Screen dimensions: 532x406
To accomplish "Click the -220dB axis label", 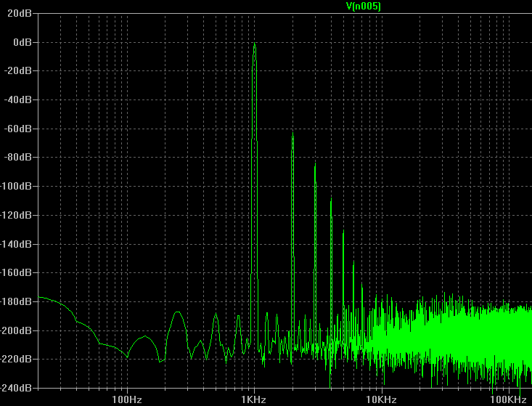I will point(16,359).
